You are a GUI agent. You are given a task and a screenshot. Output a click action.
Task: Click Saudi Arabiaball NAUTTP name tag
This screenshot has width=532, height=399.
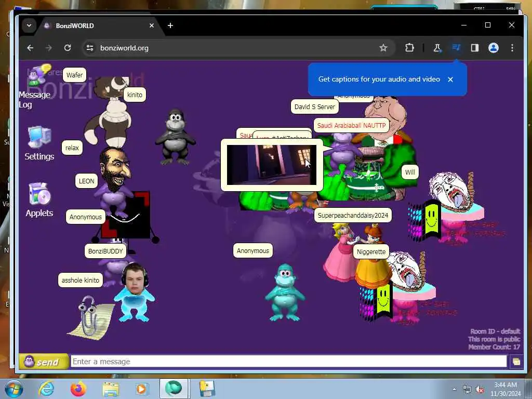(351, 125)
